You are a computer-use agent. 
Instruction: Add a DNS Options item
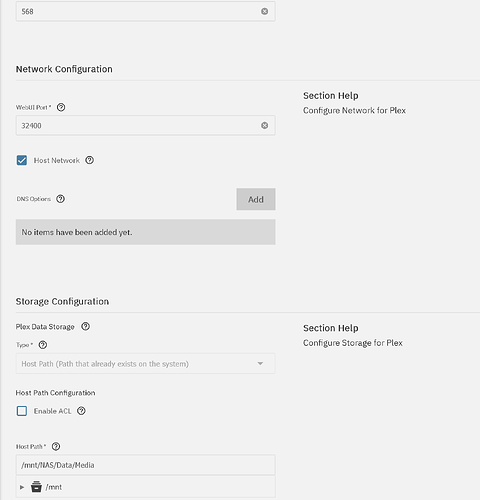(x=256, y=199)
